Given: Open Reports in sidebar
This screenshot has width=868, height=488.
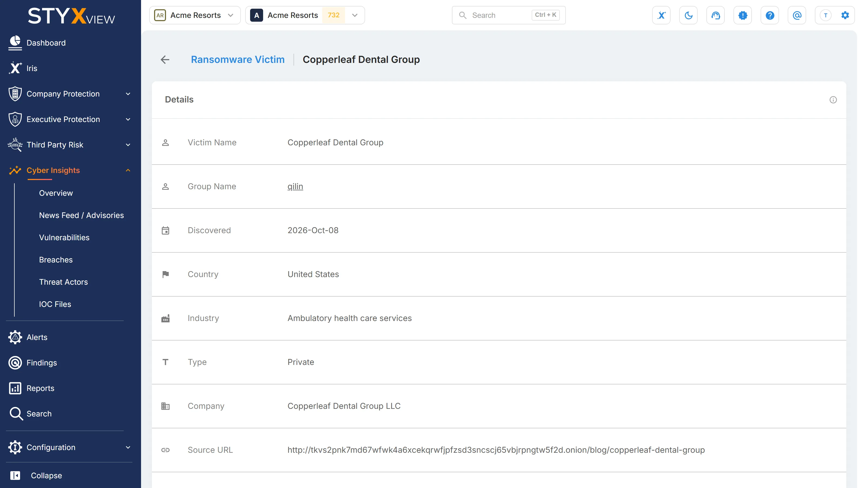Looking at the screenshot, I should (x=40, y=388).
